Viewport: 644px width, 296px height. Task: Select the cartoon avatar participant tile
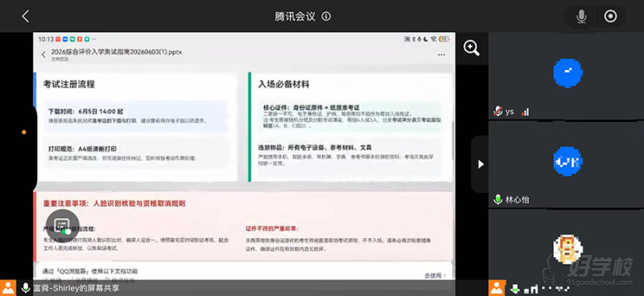[x=568, y=249]
